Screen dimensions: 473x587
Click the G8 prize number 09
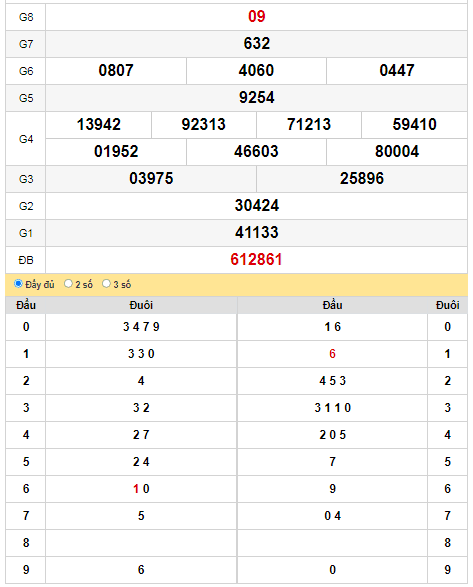point(257,16)
